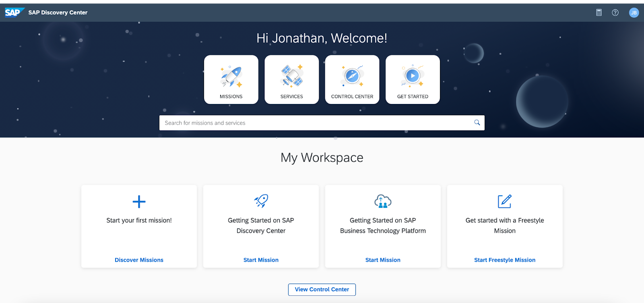Image resolution: width=644 pixels, height=303 pixels.
Task: Open the JB user profile avatar
Action: pos(634,12)
